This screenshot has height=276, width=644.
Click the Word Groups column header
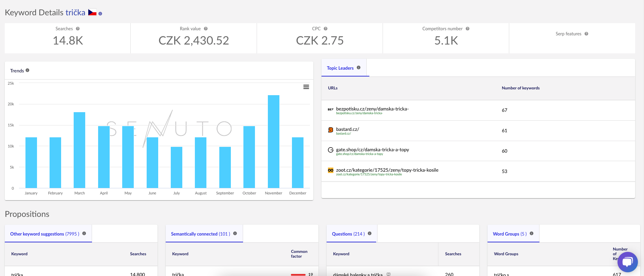[x=506, y=254]
